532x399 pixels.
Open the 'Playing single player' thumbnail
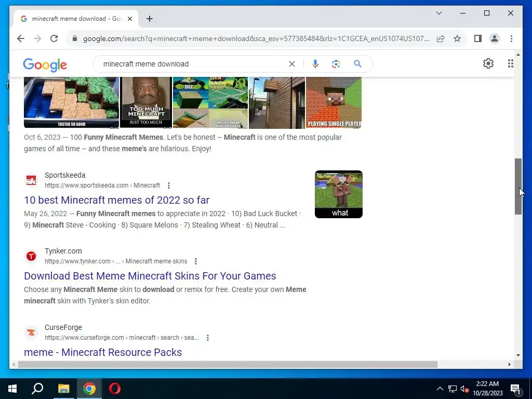[334, 103]
